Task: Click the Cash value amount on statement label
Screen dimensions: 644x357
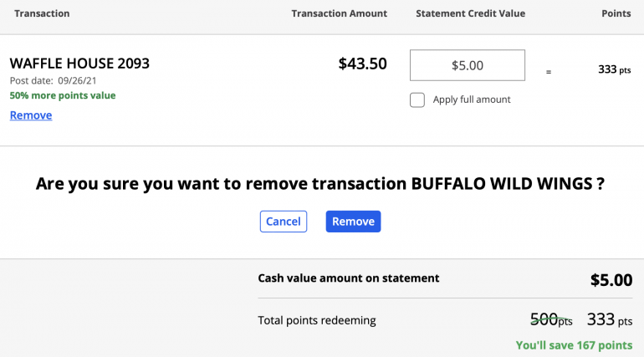Action: pyautogui.click(x=348, y=278)
